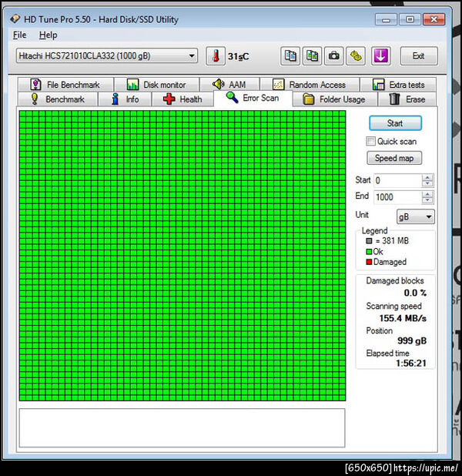
Task: Click the green Ok legend swatch
Action: pos(369,252)
